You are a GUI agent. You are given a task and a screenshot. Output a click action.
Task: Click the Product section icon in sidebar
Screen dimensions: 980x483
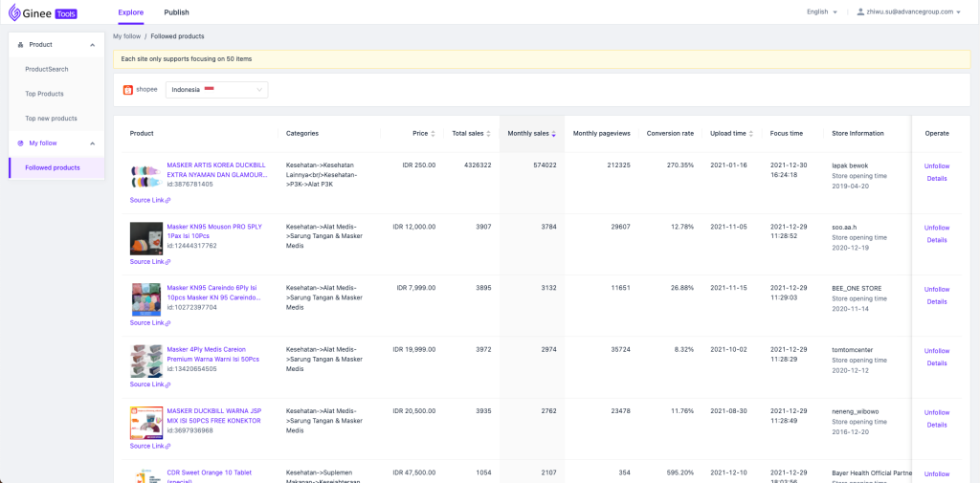pyautogui.click(x=21, y=45)
